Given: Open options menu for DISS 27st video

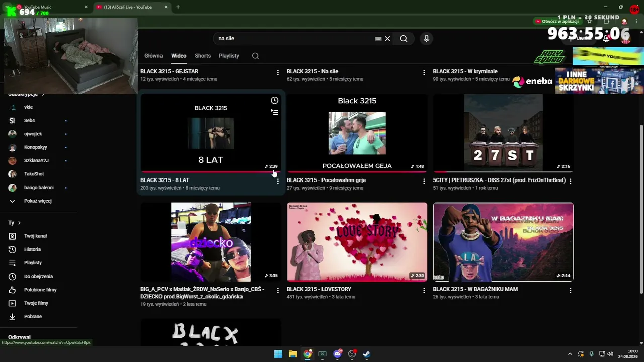Looking at the screenshot, I should coord(570,181).
